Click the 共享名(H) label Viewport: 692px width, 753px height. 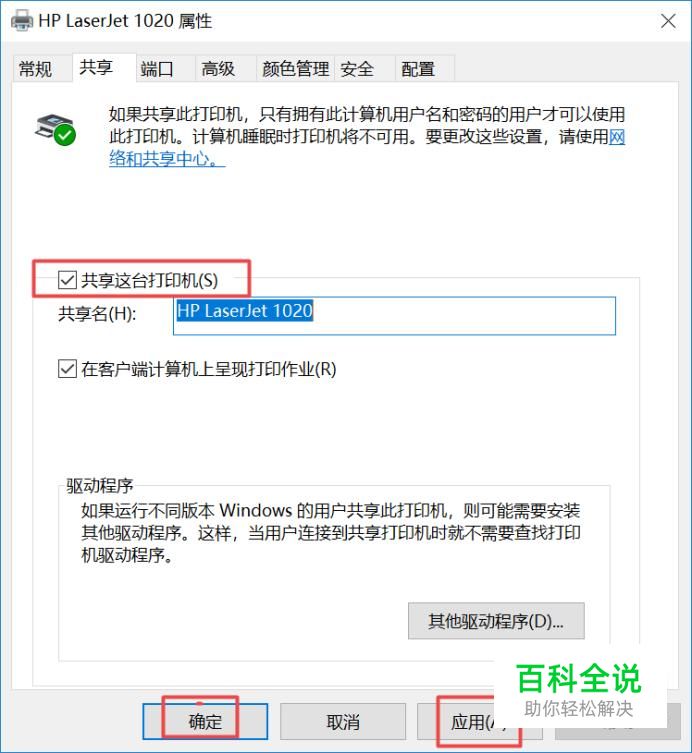pos(97,314)
